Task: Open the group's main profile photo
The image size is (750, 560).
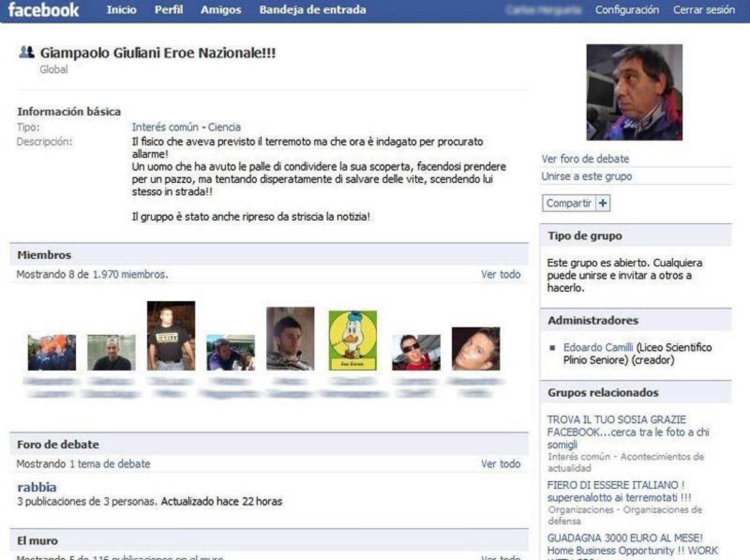Action: [x=634, y=92]
